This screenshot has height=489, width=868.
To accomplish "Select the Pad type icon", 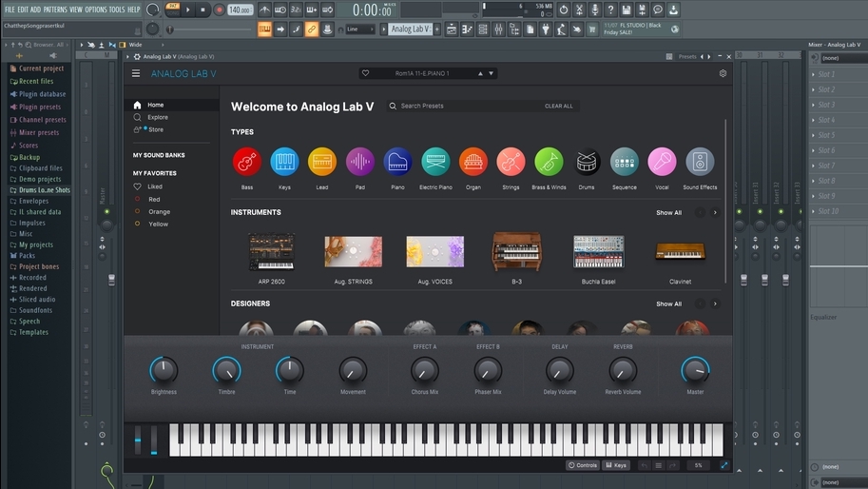I will coord(359,162).
